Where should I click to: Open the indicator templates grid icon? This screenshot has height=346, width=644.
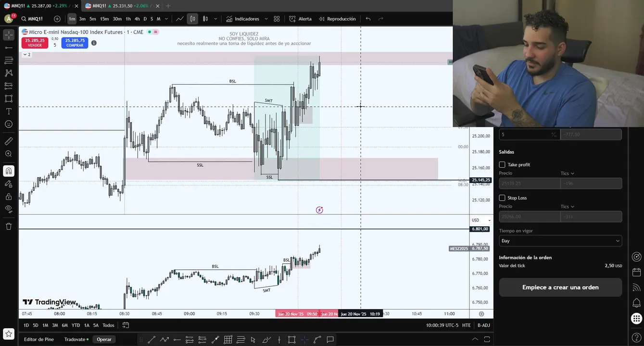277,19
